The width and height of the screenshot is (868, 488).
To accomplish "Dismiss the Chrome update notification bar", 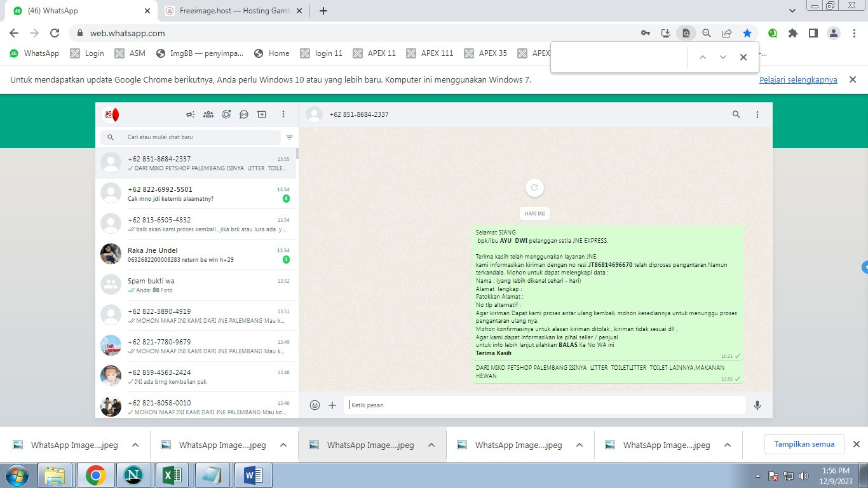I will [x=853, y=79].
